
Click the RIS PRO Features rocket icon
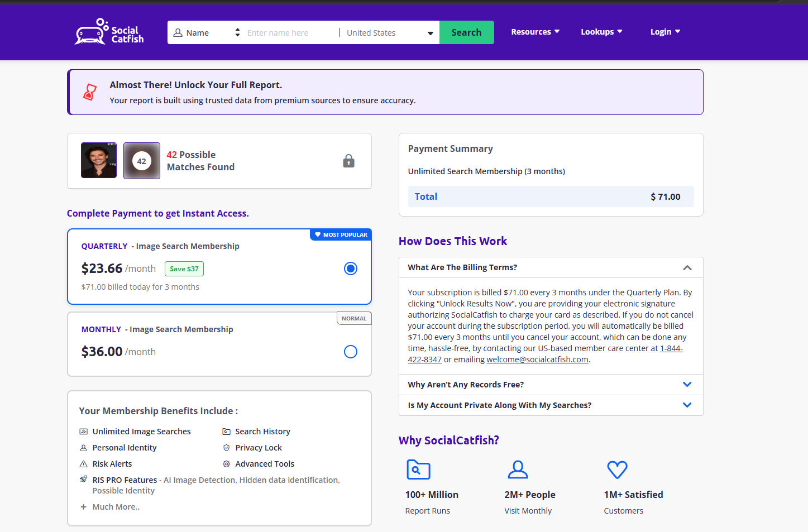(x=83, y=479)
